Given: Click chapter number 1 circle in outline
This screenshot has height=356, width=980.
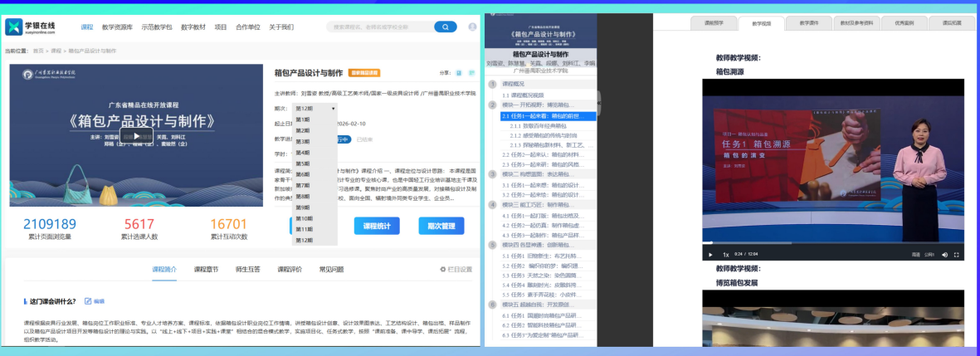Looking at the screenshot, I should pos(493,84).
